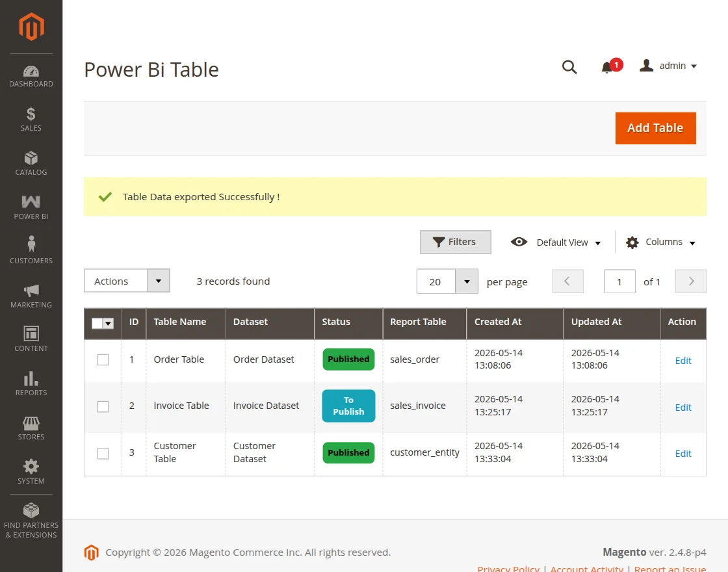Open the Report an Issue link
728x572 pixels.
pyautogui.click(x=670, y=569)
